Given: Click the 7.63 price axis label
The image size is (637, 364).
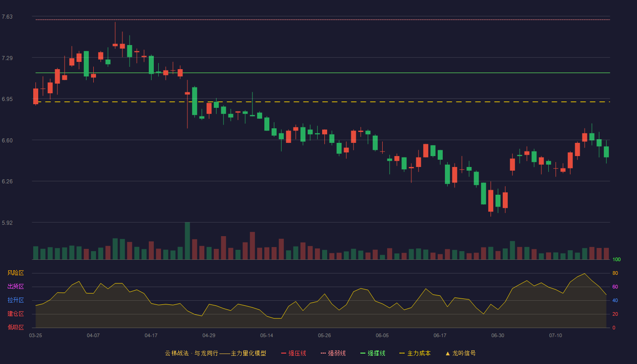Looking at the screenshot, I should coord(7,17).
